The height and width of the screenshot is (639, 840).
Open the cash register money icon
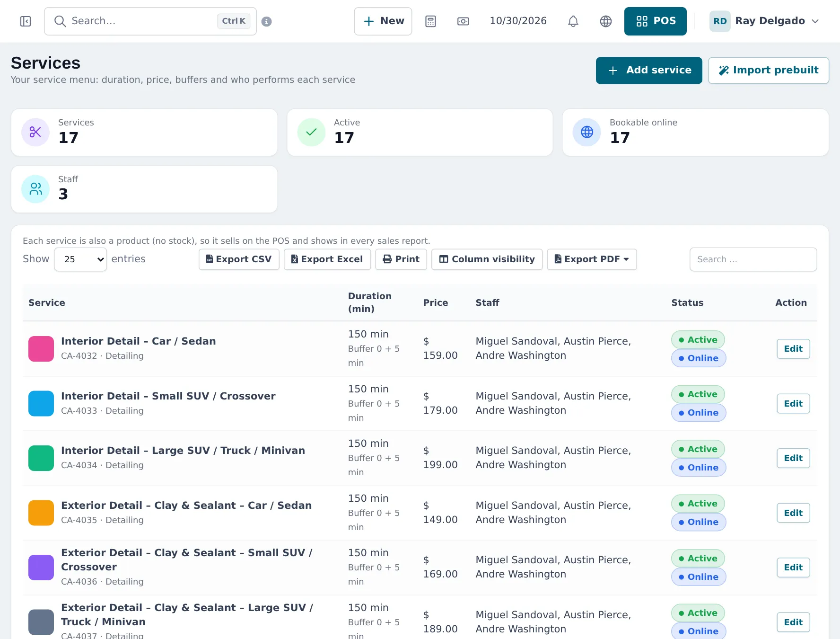pos(463,21)
